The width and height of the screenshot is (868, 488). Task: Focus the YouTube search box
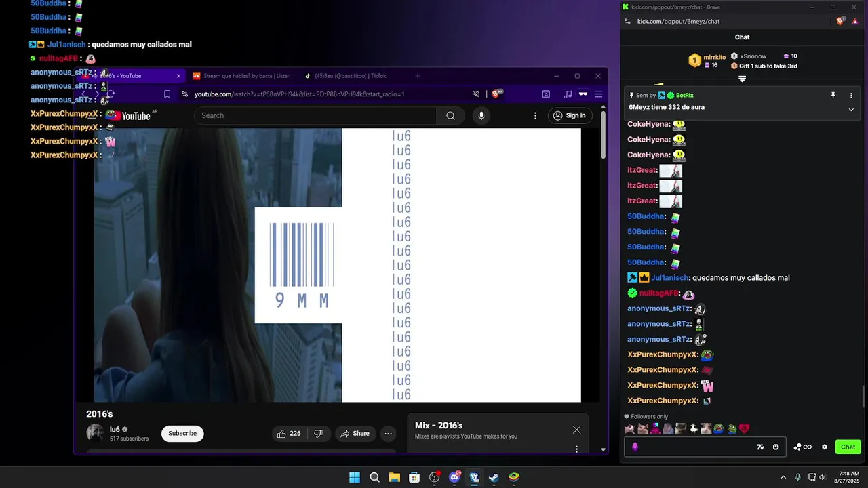tap(315, 115)
